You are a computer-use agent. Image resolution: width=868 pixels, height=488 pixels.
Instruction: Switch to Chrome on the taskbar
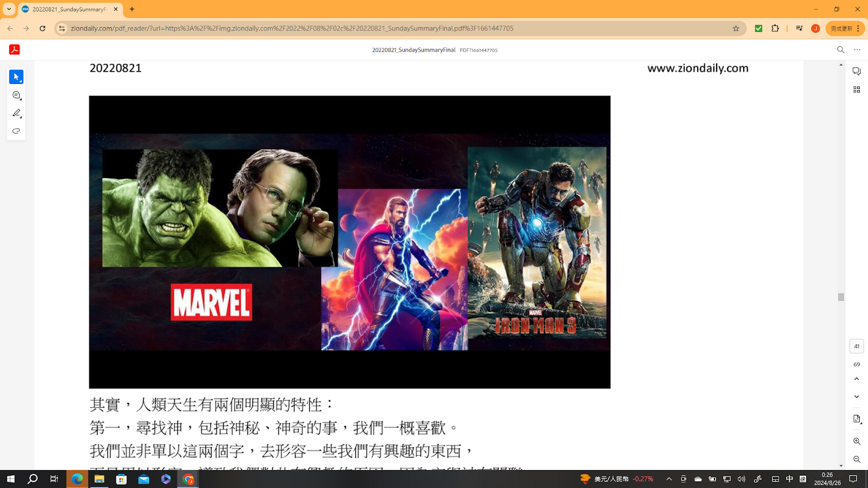click(188, 479)
